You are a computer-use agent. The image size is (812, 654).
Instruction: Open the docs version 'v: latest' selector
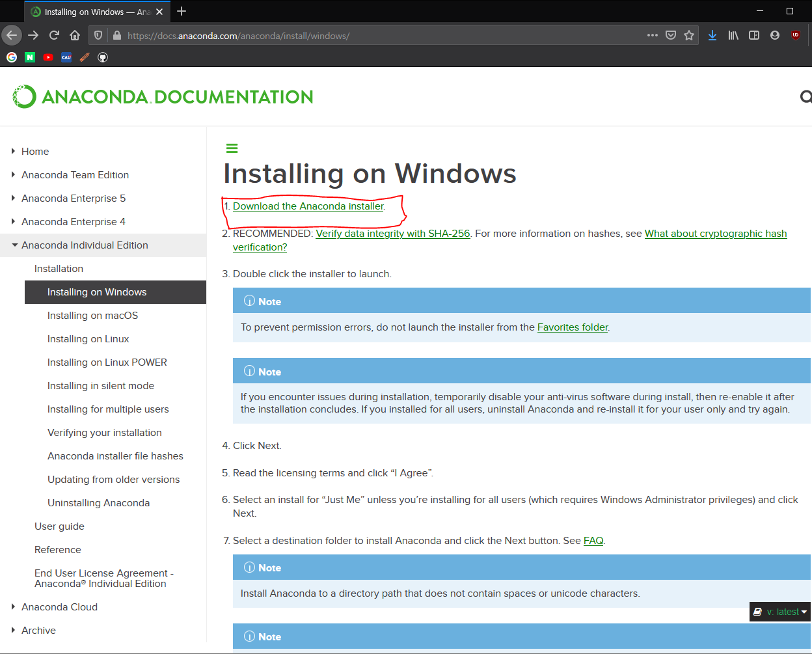click(x=780, y=612)
